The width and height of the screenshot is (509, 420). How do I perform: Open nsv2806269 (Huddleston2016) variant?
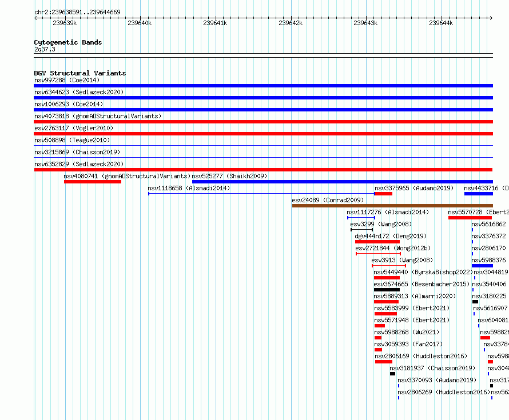(x=444, y=392)
